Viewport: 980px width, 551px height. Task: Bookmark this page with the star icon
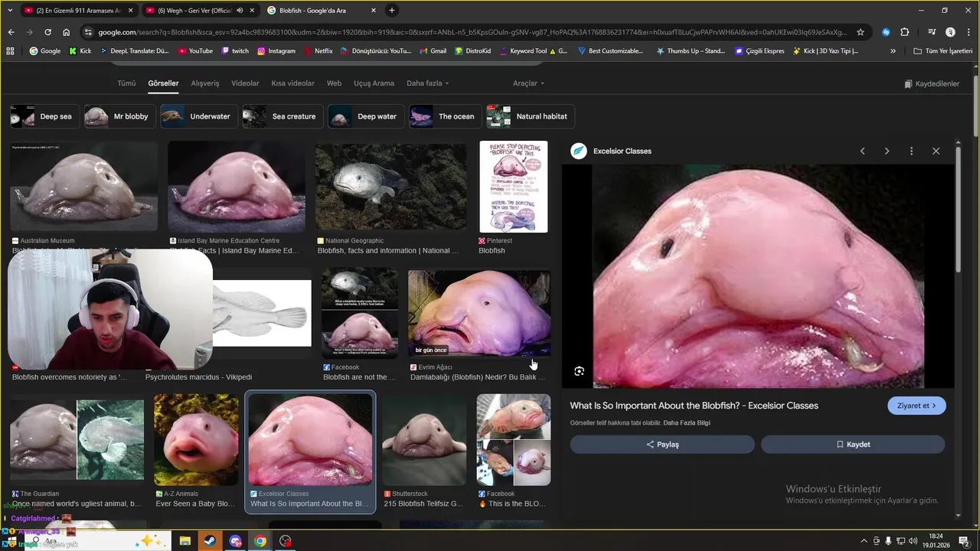(x=861, y=32)
